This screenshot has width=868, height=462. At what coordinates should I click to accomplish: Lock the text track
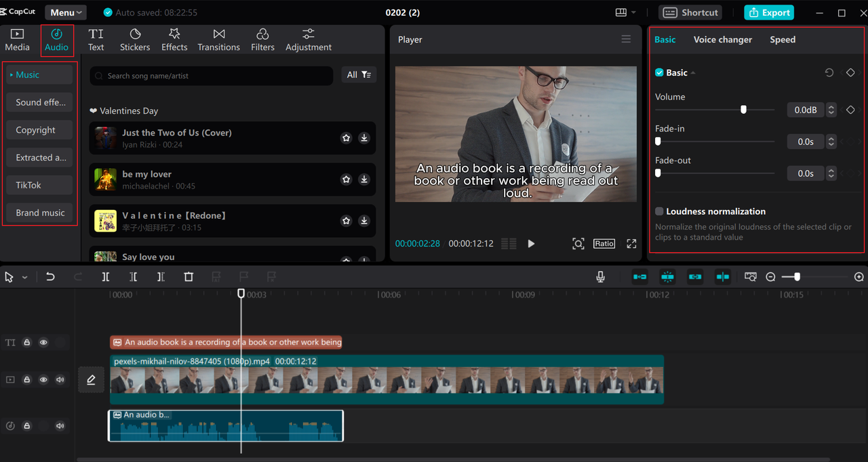[x=27, y=343]
